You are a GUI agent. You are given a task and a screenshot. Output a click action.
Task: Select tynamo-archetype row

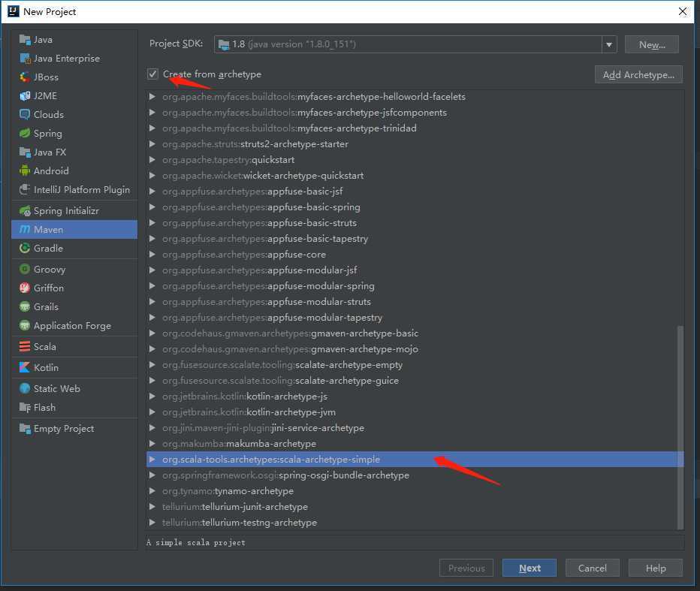[x=415, y=491]
